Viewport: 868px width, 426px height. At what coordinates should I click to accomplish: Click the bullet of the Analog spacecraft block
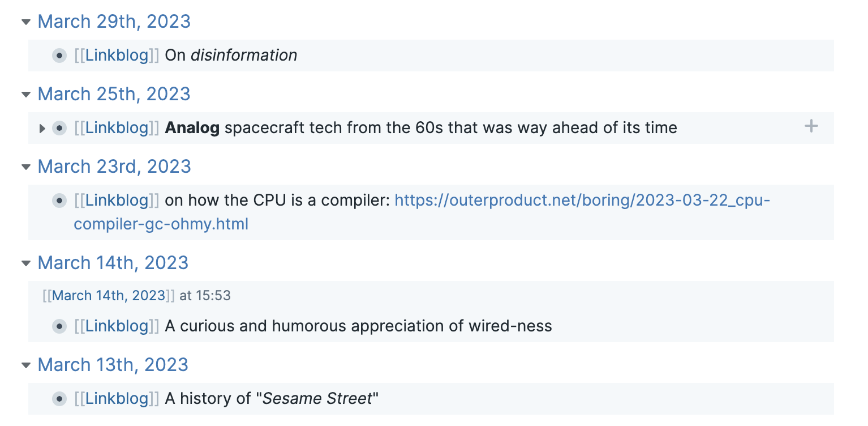pos(59,128)
